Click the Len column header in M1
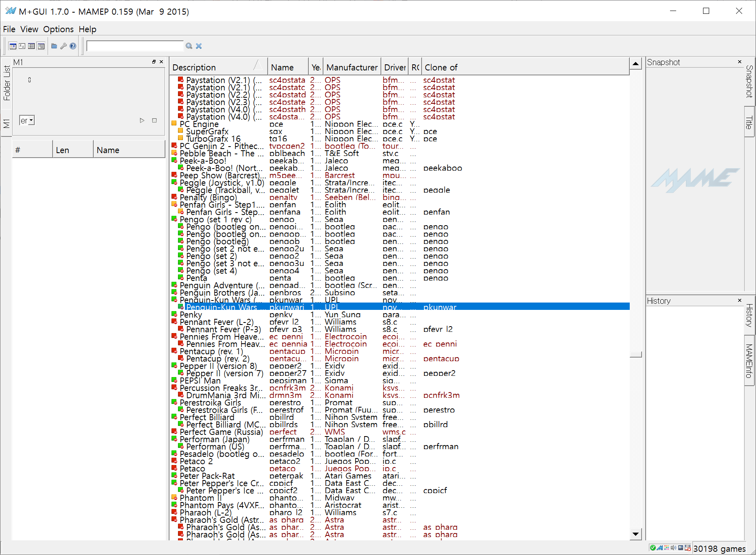The image size is (756, 555). (73, 150)
